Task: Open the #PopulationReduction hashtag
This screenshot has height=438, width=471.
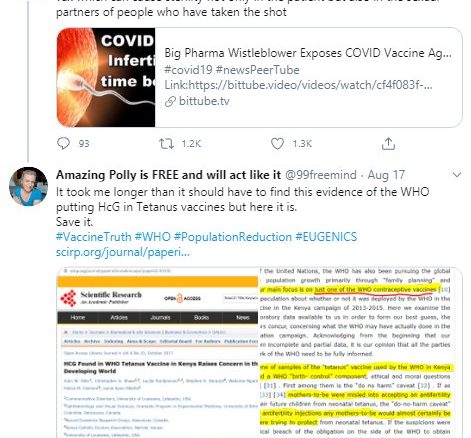Action: click(233, 237)
